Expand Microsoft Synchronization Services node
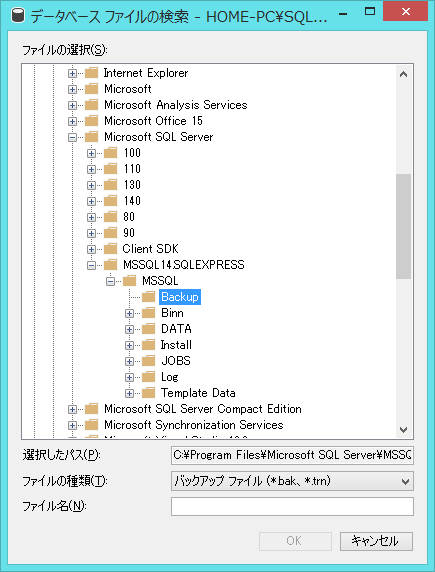435x572 pixels. [72, 425]
